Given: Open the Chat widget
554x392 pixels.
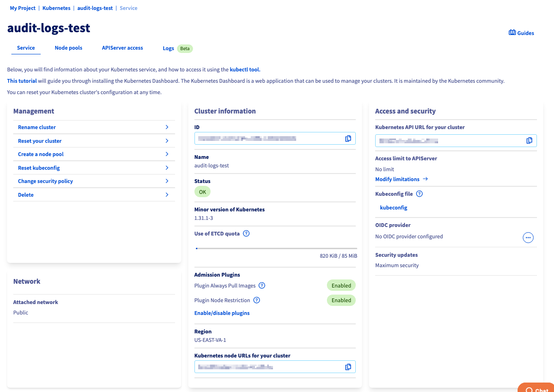Looking at the screenshot, I should tap(536, 389).
